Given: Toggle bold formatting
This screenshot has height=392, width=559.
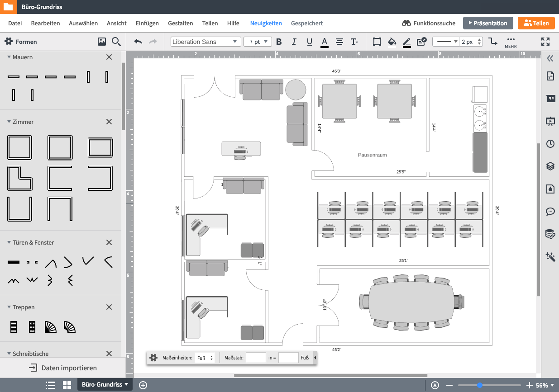Looking at the screenshot, I should (x=279, y=42).
